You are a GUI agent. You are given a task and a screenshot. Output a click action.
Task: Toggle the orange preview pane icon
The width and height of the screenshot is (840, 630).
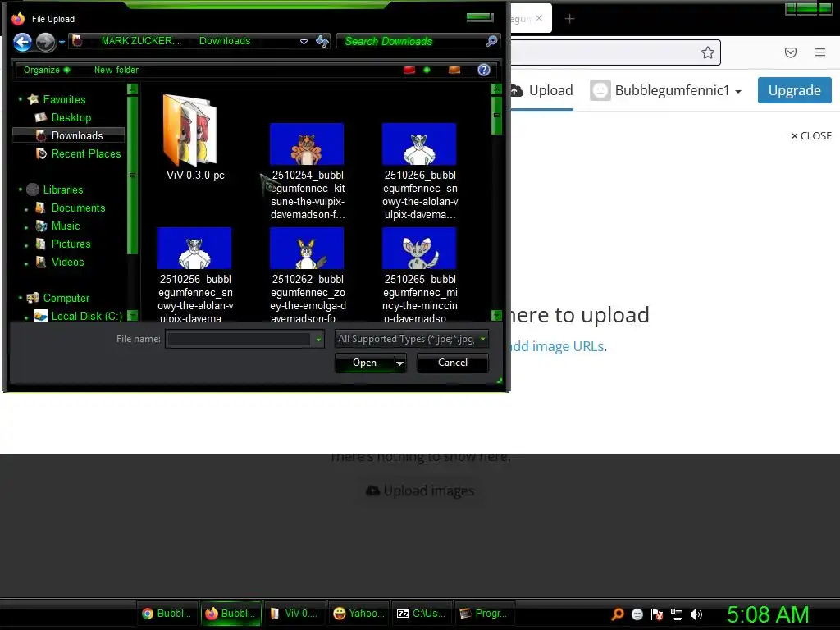coord(454,70)
